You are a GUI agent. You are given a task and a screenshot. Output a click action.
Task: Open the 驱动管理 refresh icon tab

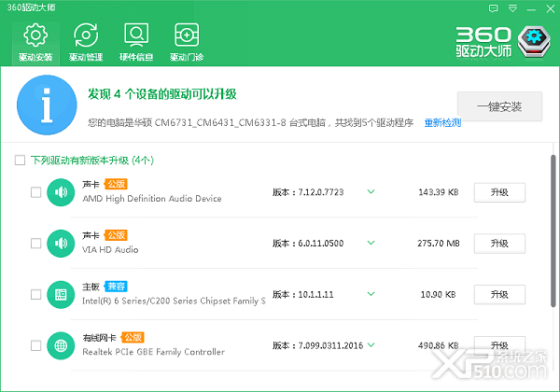pos(86,43)
